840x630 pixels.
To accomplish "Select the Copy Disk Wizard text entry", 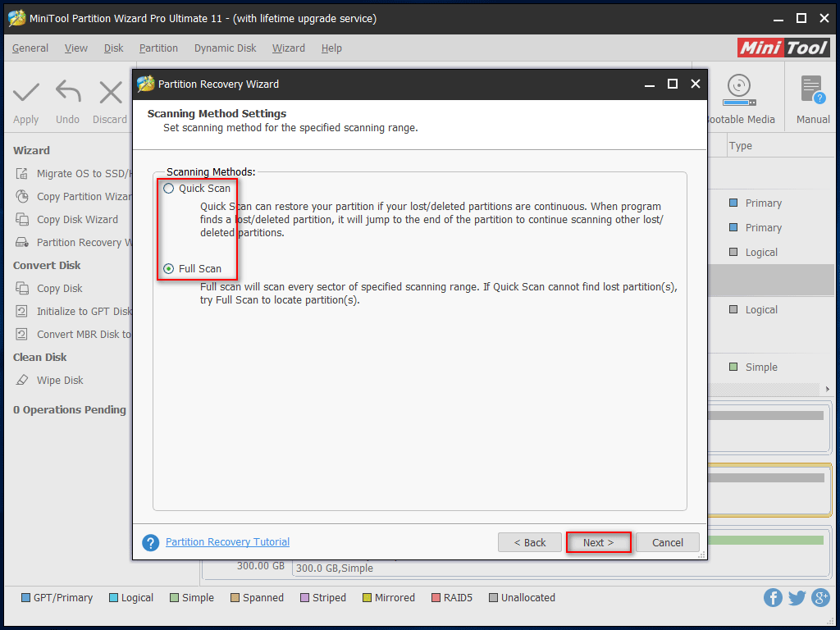I will pos(78,220).
